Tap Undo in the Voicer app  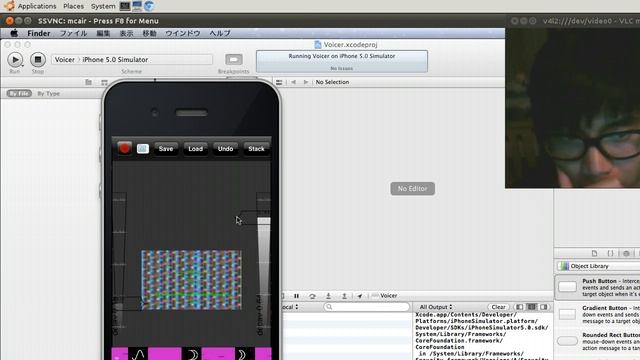(x=225, y=149)
